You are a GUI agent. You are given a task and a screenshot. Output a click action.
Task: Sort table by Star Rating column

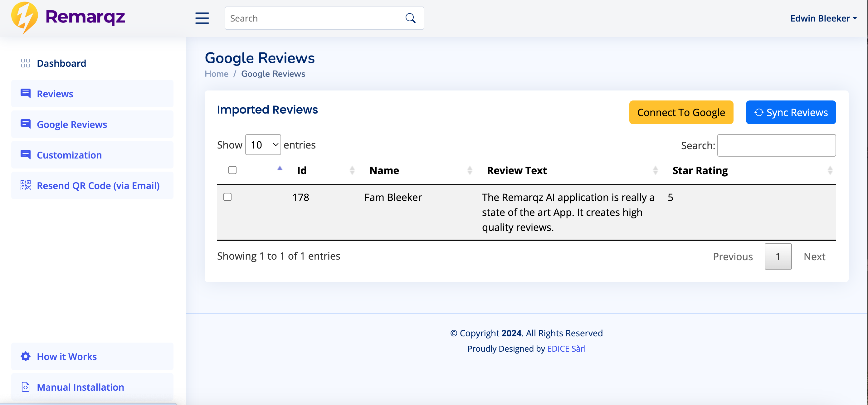(700, 171)
